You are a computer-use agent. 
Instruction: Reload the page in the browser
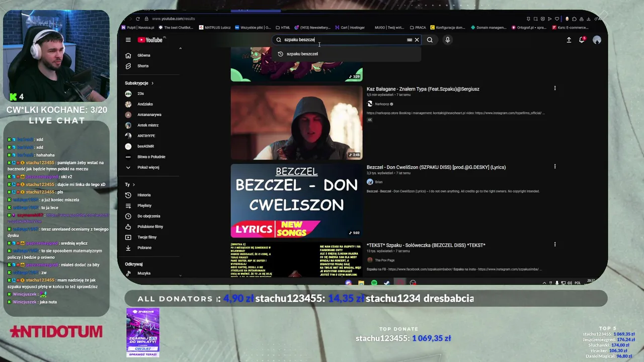click(x=138, y=19)
